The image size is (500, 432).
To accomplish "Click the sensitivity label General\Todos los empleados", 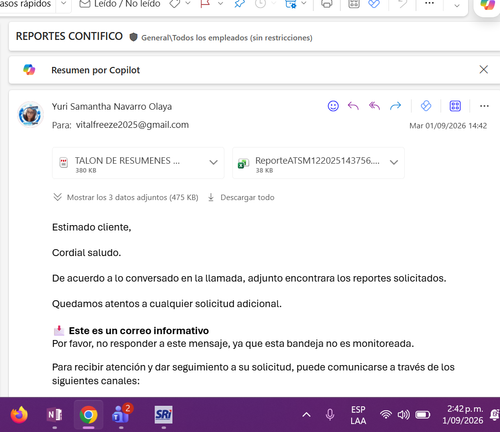I will tap(227, 38).
